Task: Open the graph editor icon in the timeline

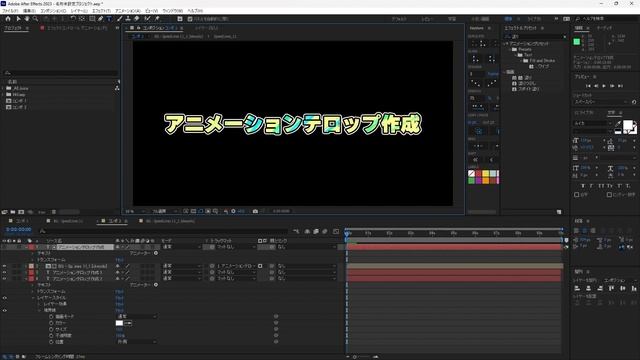Action: click(x=336, y=231)
